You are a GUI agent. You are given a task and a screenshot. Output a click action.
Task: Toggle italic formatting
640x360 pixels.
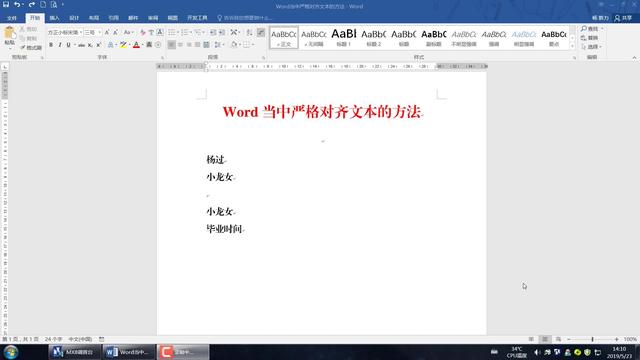point(60,45)
